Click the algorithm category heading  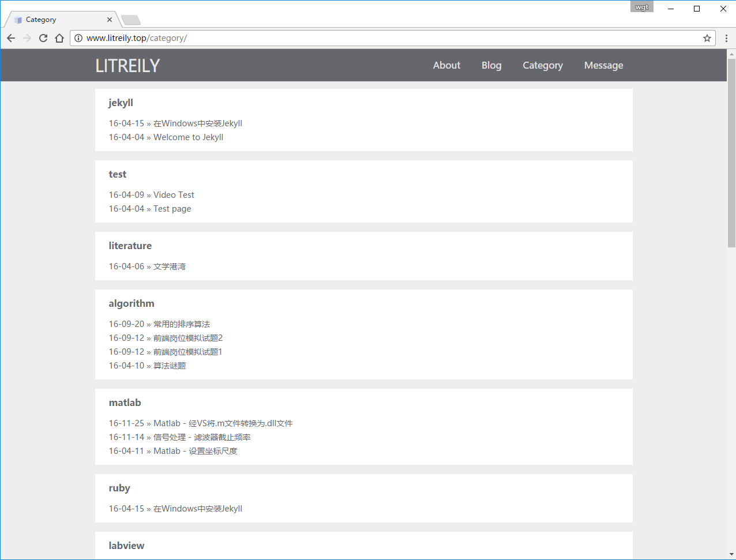(x=132, y=303)
